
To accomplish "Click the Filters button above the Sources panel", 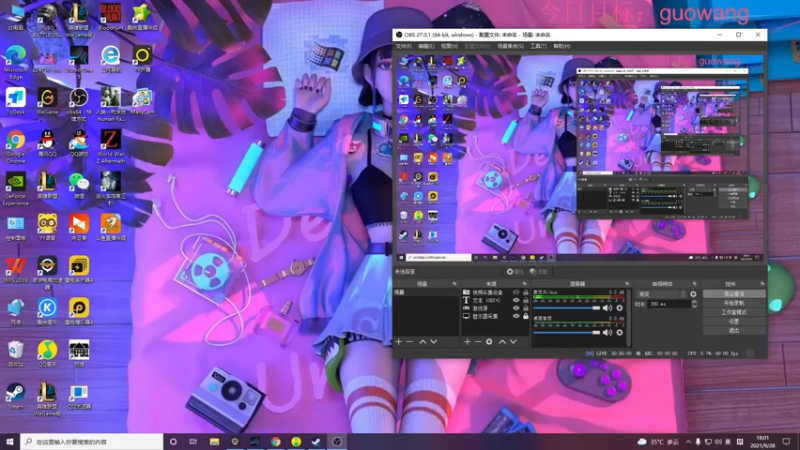I will pos(539,272).
